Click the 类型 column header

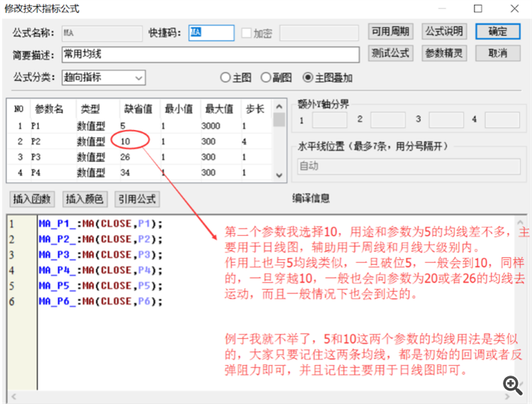(x=90, y=109)
